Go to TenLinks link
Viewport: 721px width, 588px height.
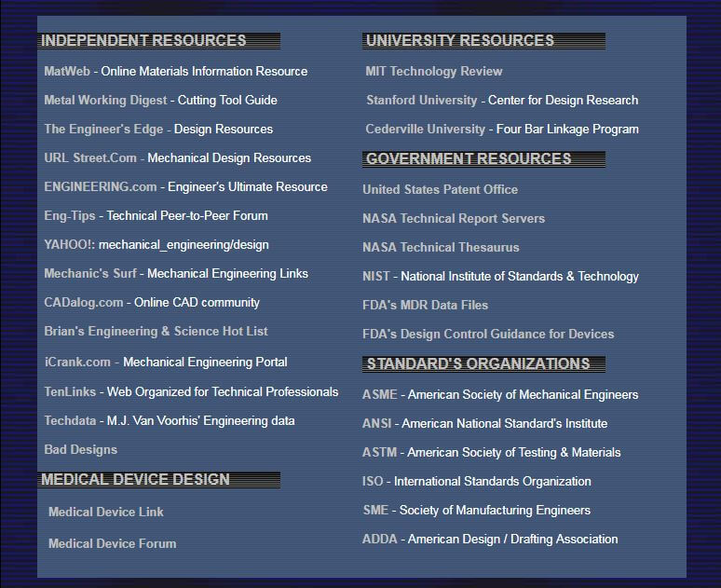[x=70, y=392]
